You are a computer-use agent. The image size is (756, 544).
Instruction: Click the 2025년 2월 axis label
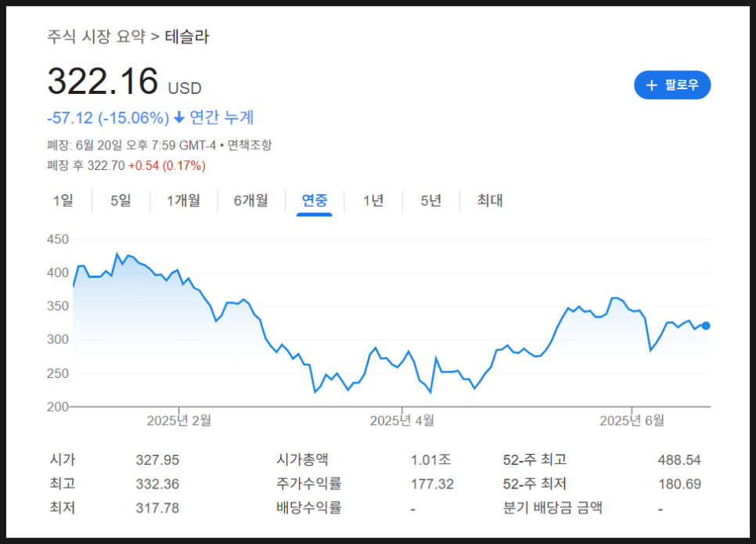click(179, 420)
